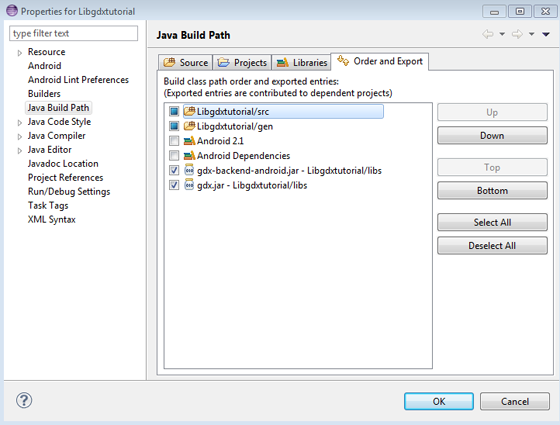
Task: Select Java Build Path tree item
Action: (58, 108)
